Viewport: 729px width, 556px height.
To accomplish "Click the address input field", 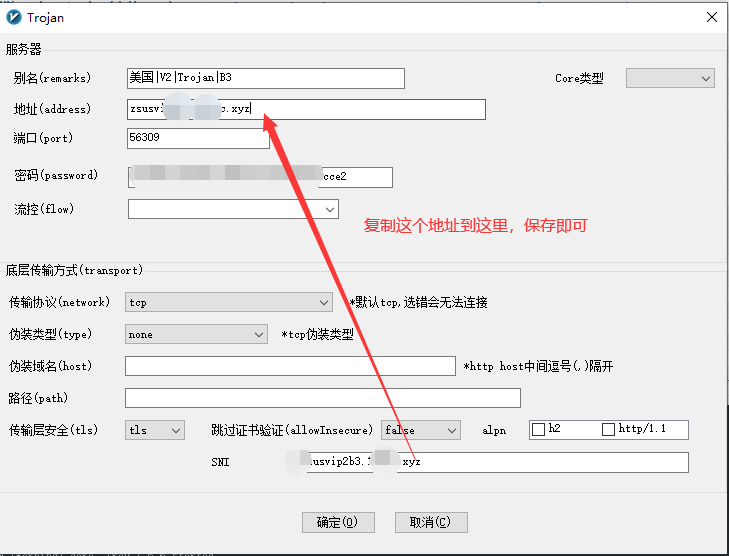I will click(306, 109).
